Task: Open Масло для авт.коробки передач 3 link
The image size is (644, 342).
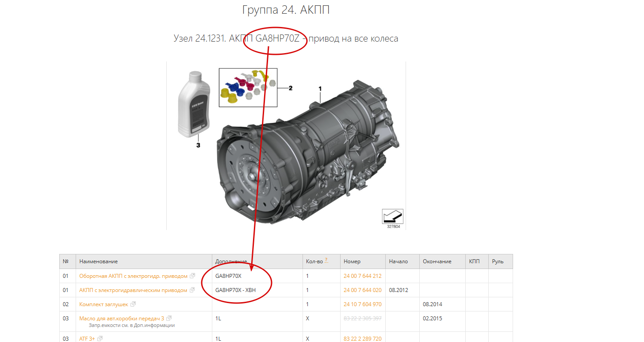Action: click(122, 318)
